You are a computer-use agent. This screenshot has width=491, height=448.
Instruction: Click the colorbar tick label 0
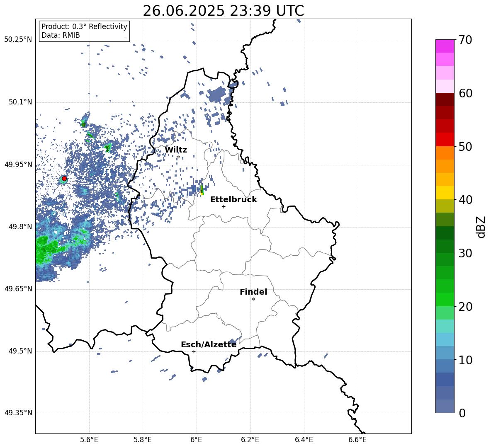point(462,413)
